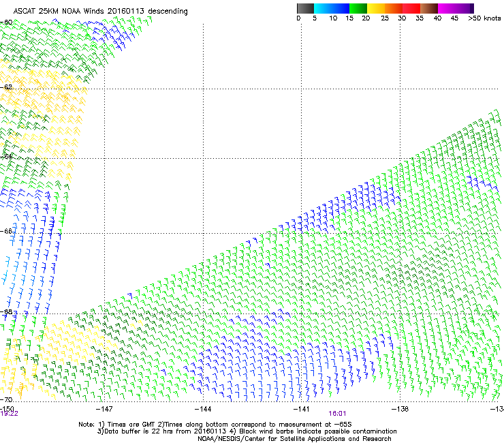504x443 pixels.
Task: Click the latitude label '-66'
Action: 6,231
